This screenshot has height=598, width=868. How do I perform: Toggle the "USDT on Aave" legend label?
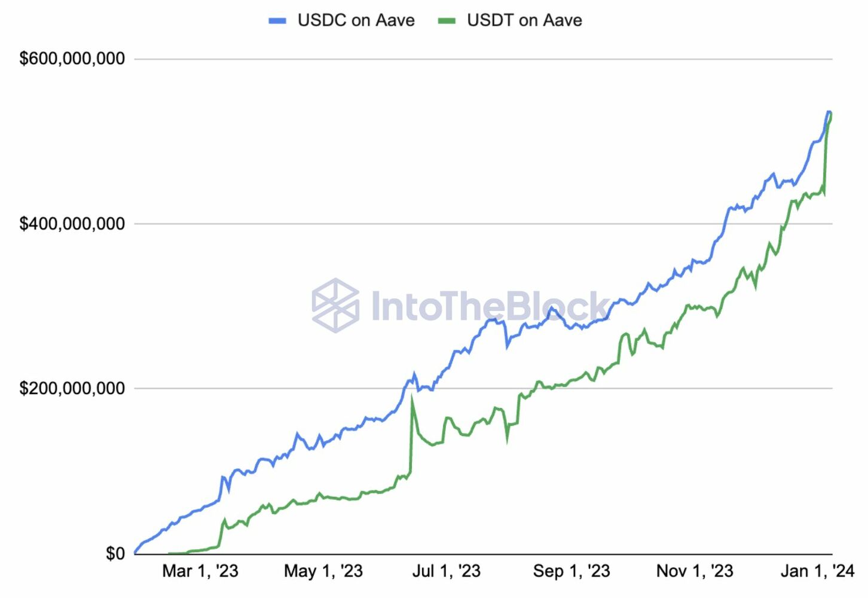pos(524,20)
